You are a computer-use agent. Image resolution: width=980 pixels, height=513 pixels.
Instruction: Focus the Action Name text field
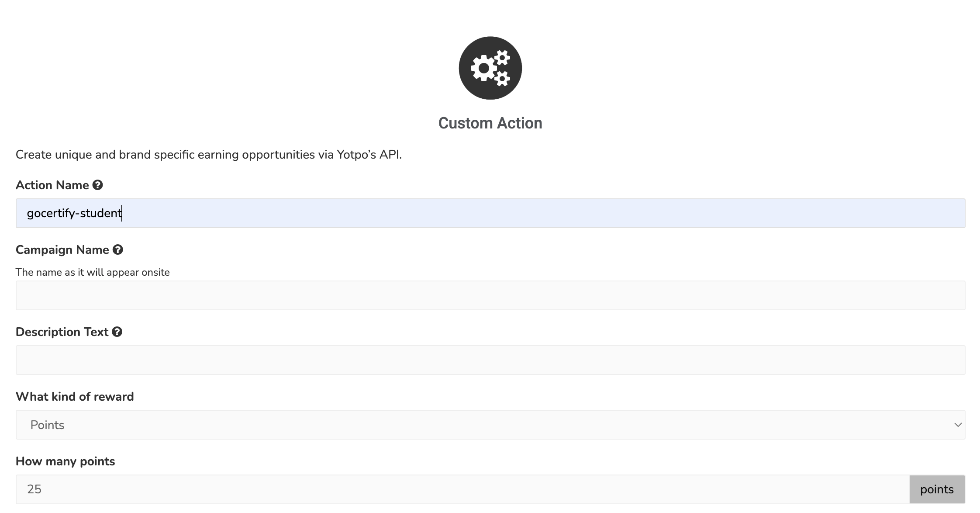[490, 214]
